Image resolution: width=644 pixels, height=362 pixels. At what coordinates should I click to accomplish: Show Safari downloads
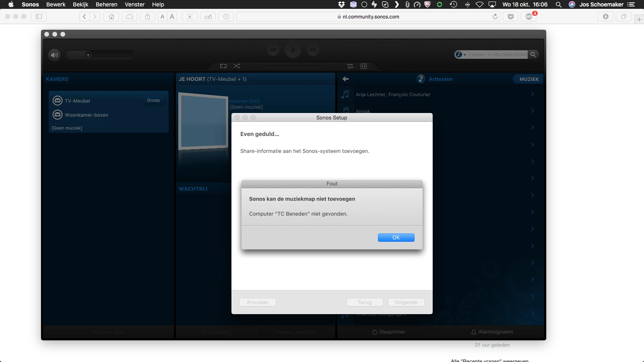pyautogui.click(x=605, y=16)
